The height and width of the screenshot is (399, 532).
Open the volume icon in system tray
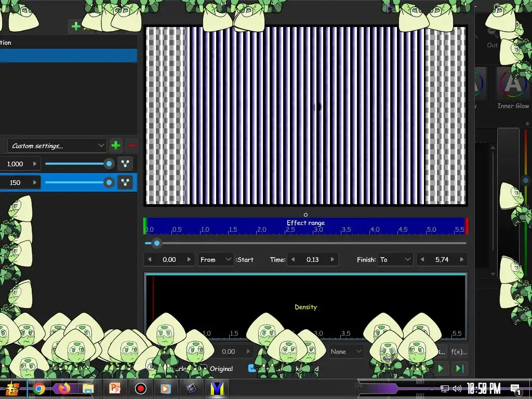457,389
